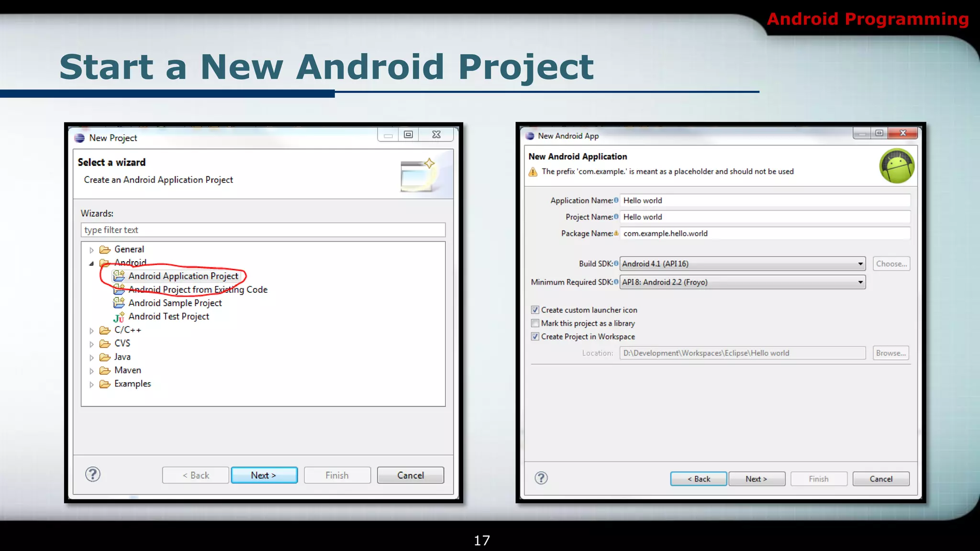Screen dimensions: 980x551
Task: Click the Android folder icon
Action: tap(104, 263)
